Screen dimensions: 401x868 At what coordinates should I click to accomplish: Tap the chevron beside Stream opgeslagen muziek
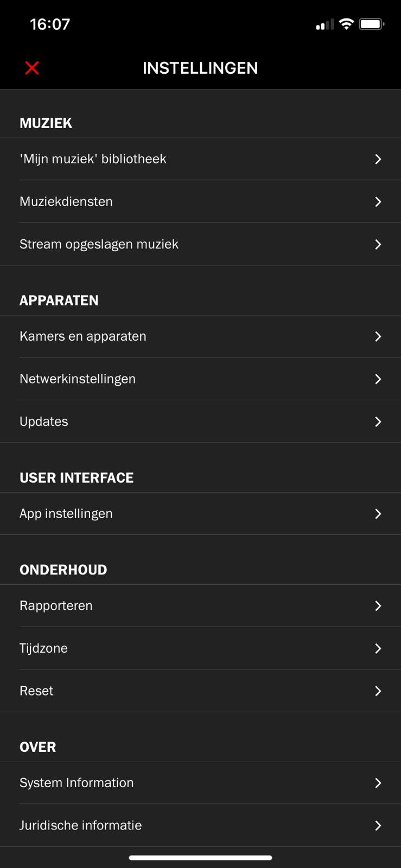pyautogui.click(x=378, y=245)
